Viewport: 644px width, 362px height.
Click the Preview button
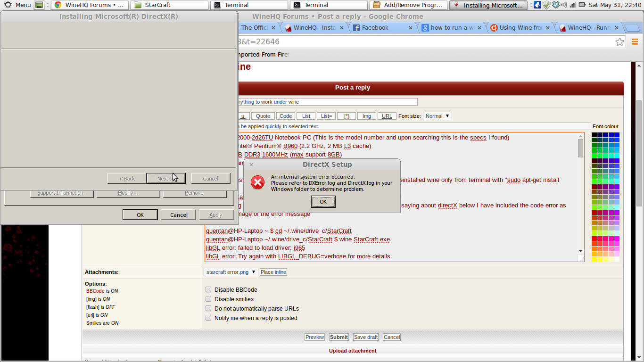click(314, 337)
